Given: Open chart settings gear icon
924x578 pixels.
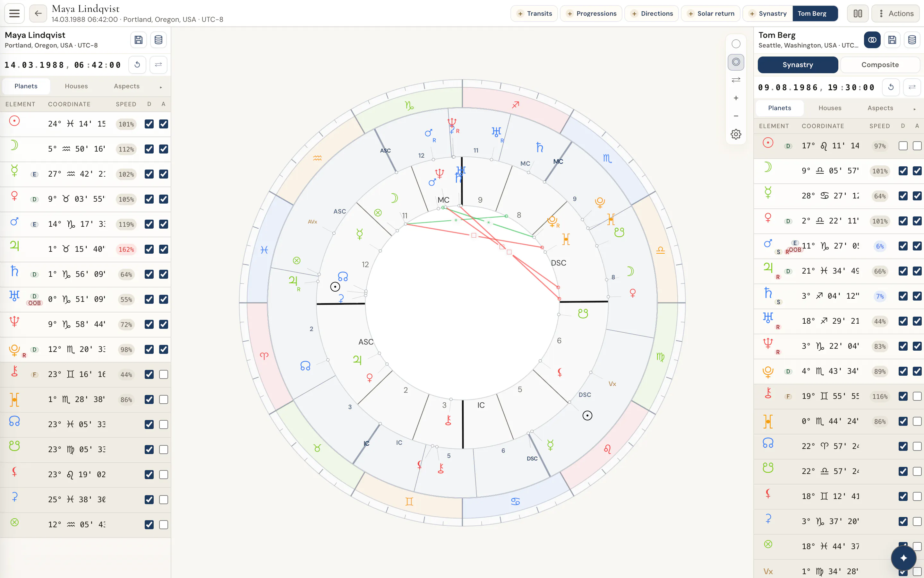Looking at the screenshot, I should [736, 134].
